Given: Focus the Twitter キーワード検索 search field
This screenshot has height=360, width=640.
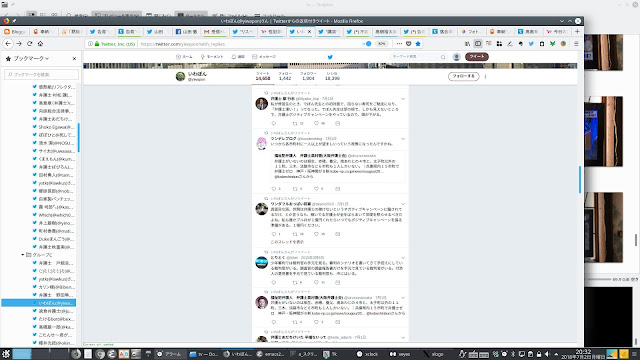Looking at the screenshot, I should click(x=418, y=57).
